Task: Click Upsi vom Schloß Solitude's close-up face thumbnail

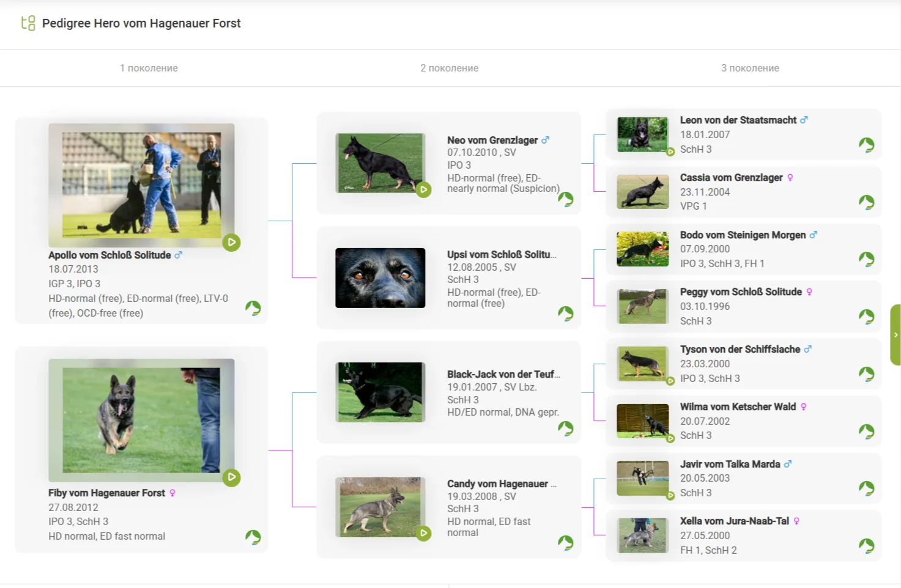Action: click(x=380, y=278)
